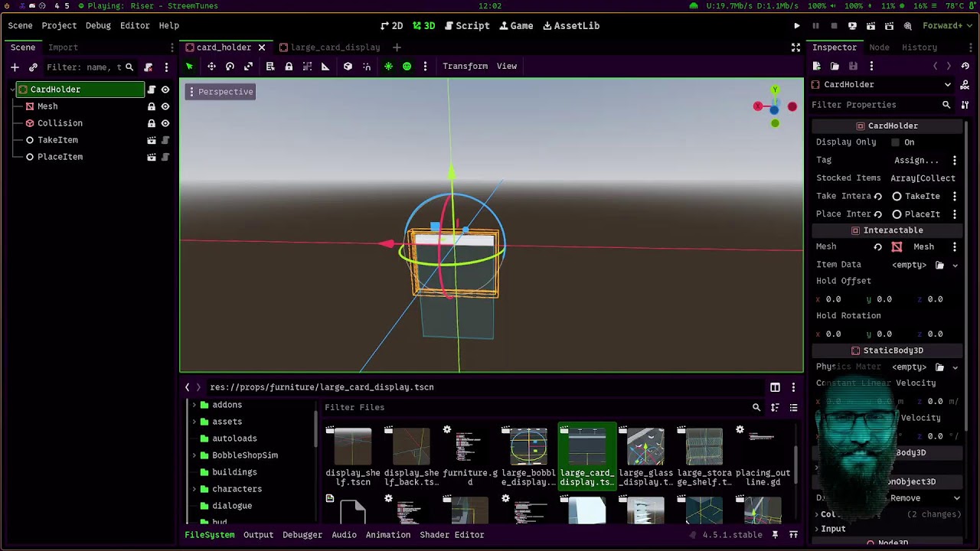The height and width of the screenshot is (551, 980).
Task: Switch to the Node dock tab
Action: pyautogui.click(x=879, y=47)
